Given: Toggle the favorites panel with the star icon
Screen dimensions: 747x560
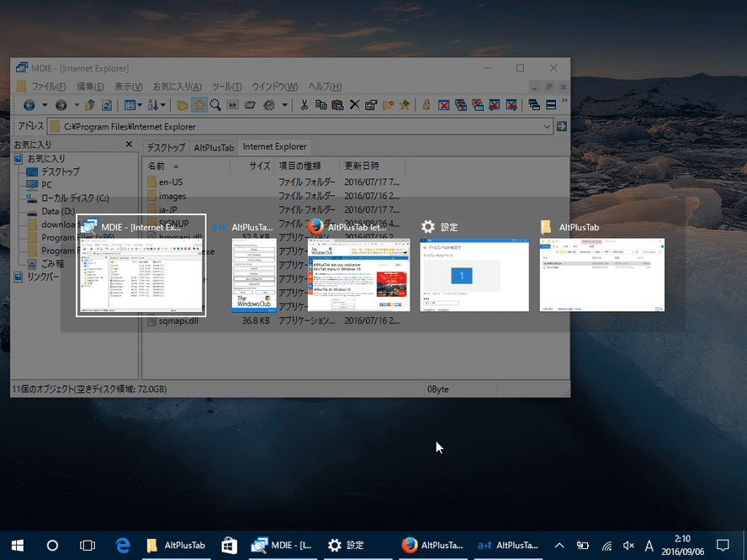Looking at the screenshot, I should (x=199, y=105).
